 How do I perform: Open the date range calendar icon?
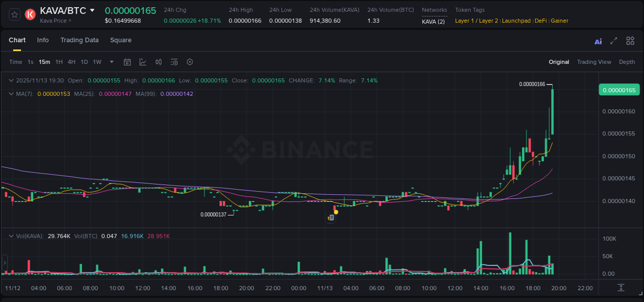127,61
